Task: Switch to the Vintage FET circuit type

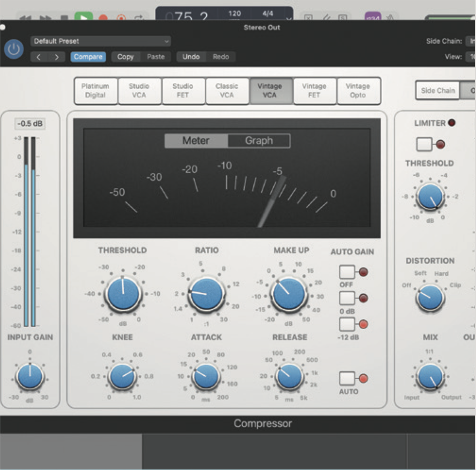Action: (x=315, y=91)
